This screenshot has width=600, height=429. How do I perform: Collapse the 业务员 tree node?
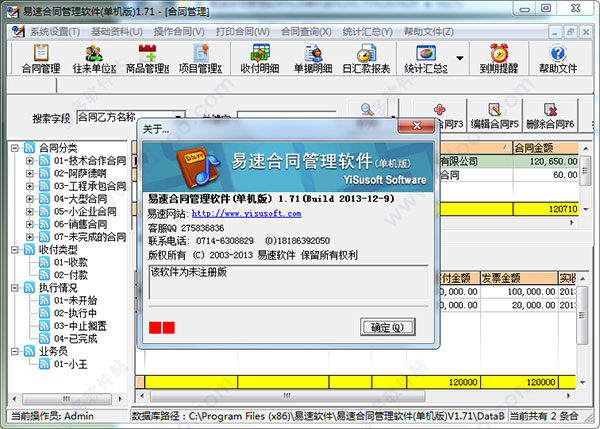click(14, 351)
